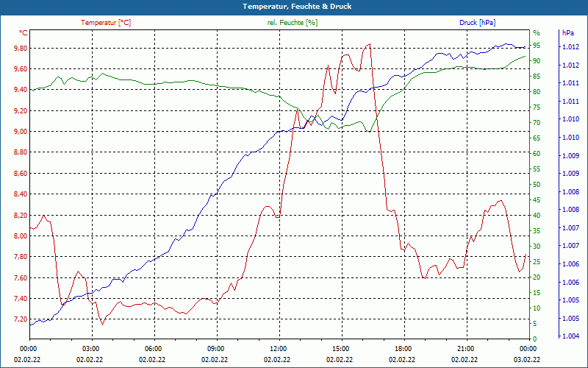588x368 pixels.
Task: Click the '06:00' time axis label
Action: coord(152,348)
